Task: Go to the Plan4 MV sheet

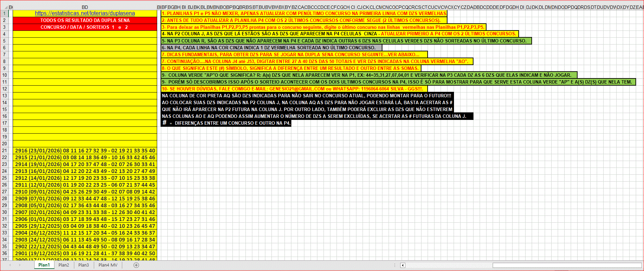Action: (108, 265)
